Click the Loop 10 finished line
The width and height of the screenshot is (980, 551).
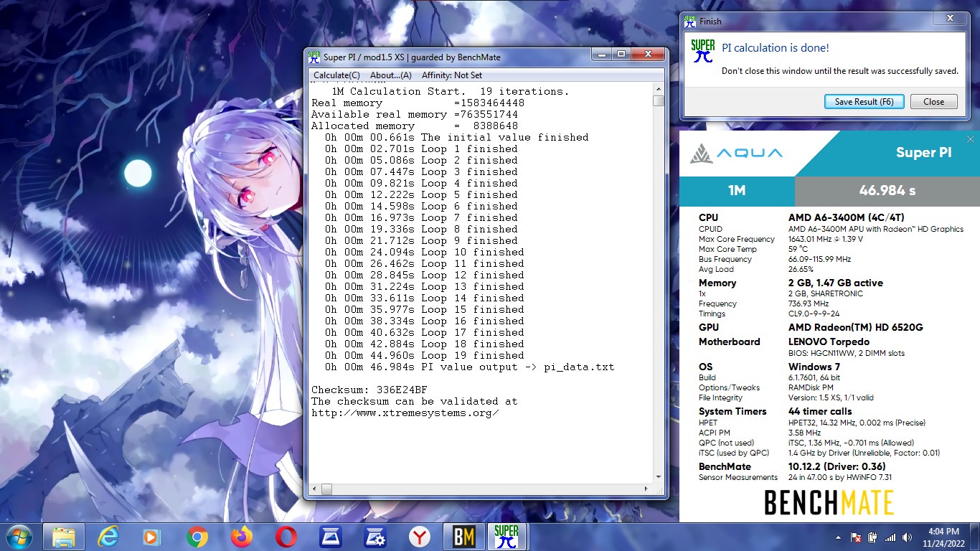pyautogui.click(x=424, y=252)
